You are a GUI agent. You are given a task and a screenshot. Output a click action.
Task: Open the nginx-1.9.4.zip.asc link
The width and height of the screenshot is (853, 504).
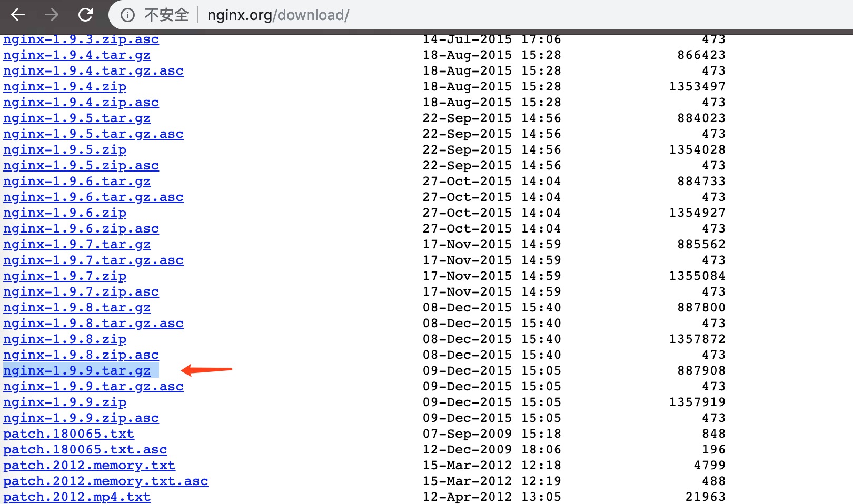(x=81, y=103)
